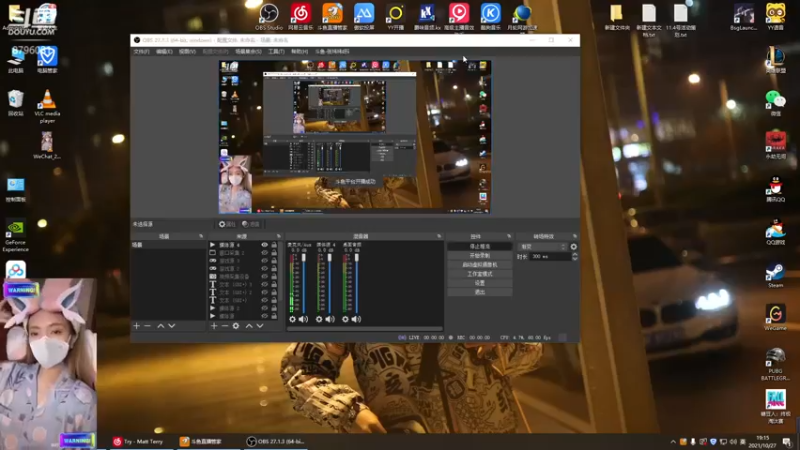This screenshot has width=800, height=450.
Task: Open OBS Studio desktop shortcut
Action: pyautogui.click(x=269, y=17)
